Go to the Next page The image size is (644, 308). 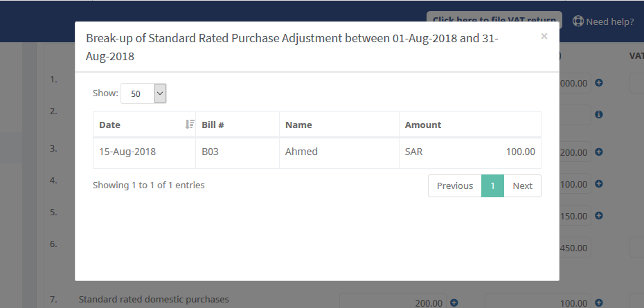point(522,185)
